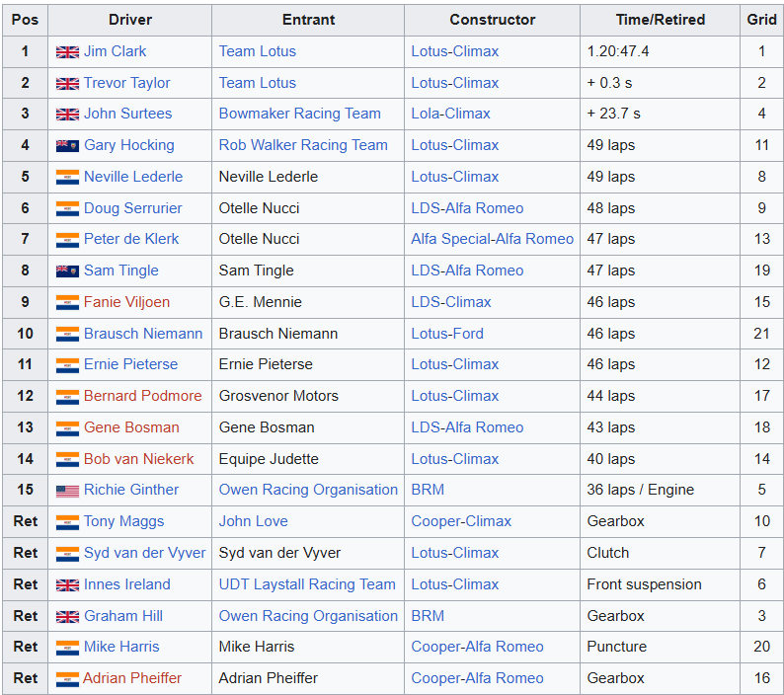The image size is (784, 695).
Task: Click the flag beside Adrian Pheiffer
Action: pos(67,679)
